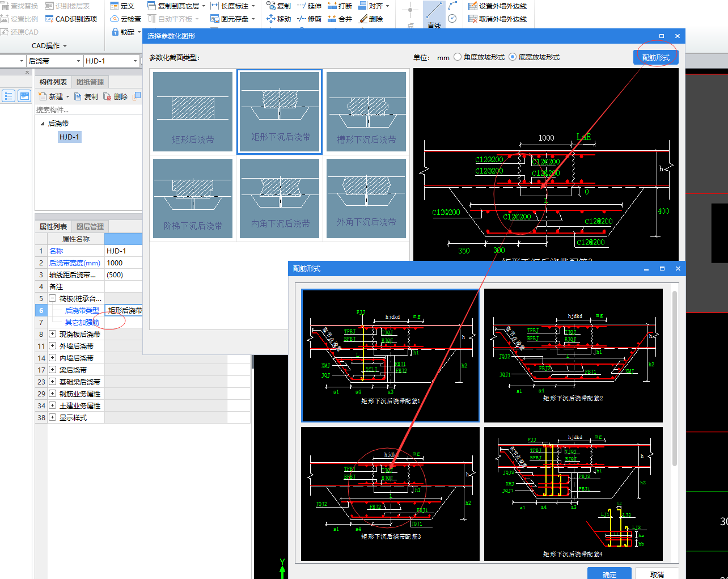Click the 复制 copy tool in ribbon
The image size is (728, 579).
click(279, 6)
